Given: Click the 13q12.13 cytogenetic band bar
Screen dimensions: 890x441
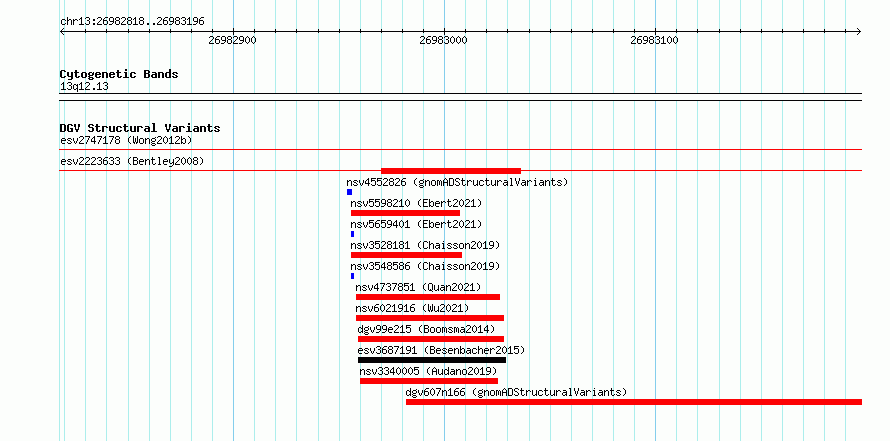Looking at the screenshot, I should pos(461,97).
